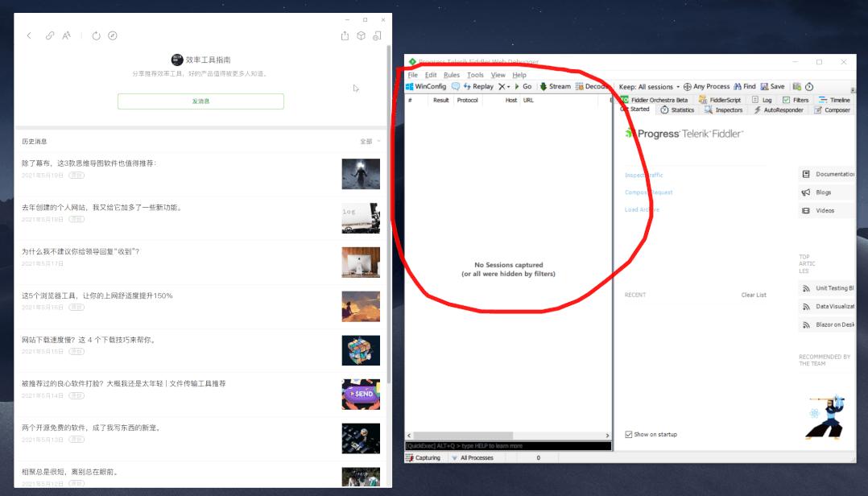Toggle Capturing in Fiddler status bar
Image resolution: width=868 pixels, height=496 pixels.
pos(423,458)
